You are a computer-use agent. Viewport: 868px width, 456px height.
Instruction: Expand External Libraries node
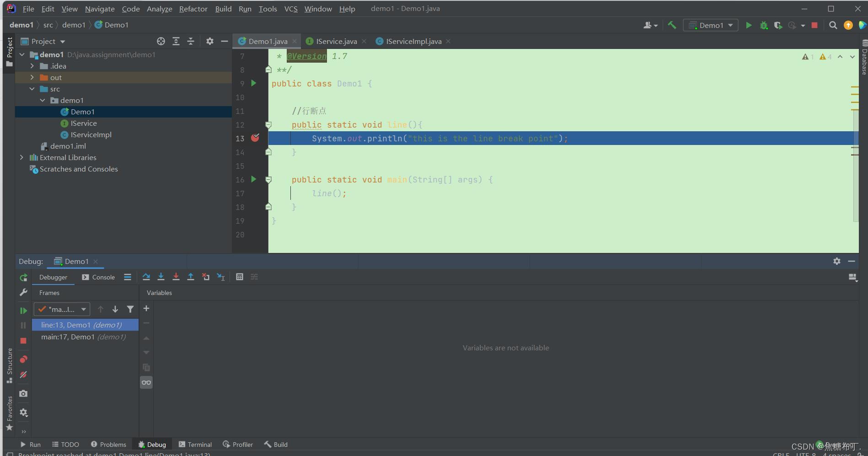coord(22,157)
